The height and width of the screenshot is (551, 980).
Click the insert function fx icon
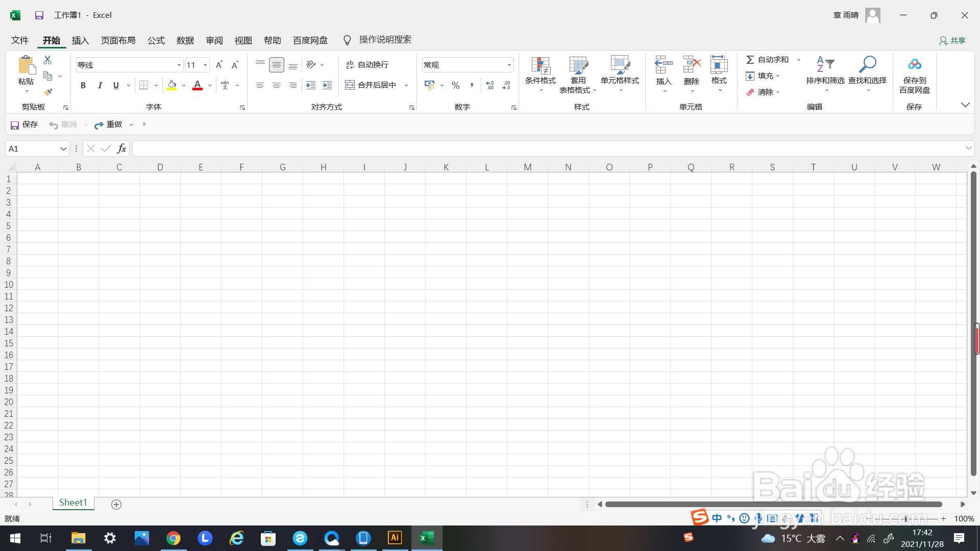coord(121,148)
